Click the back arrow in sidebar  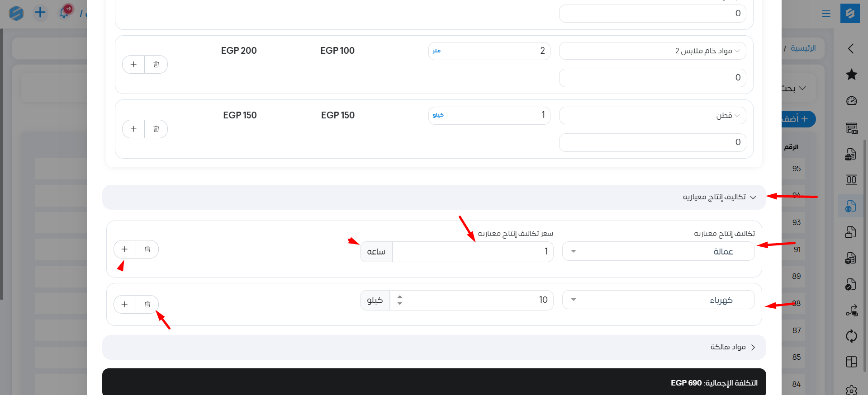coord(851,48)
